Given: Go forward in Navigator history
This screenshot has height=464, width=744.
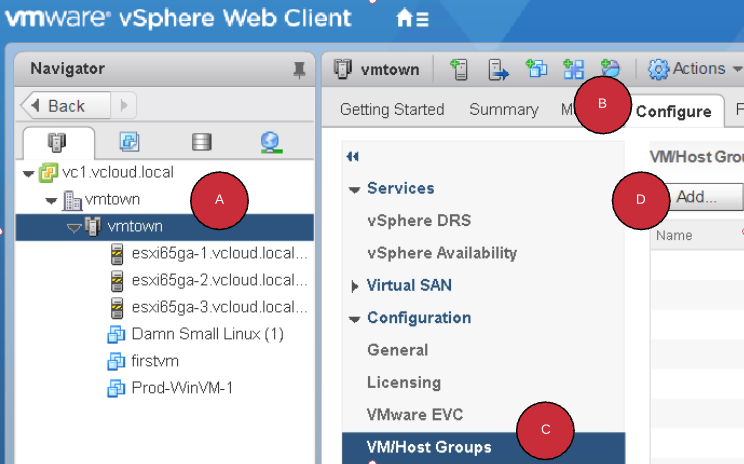Looking at the screenshot, I should point(124,105).
